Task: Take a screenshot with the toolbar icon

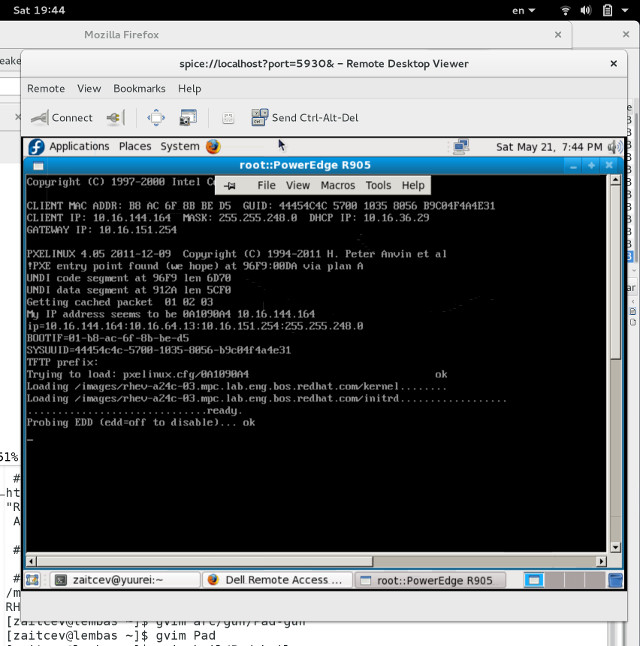Action: coord(188,118)
